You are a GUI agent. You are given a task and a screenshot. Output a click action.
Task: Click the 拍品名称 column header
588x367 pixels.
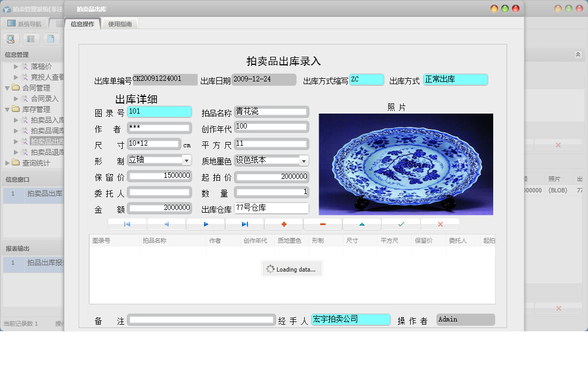154,241
